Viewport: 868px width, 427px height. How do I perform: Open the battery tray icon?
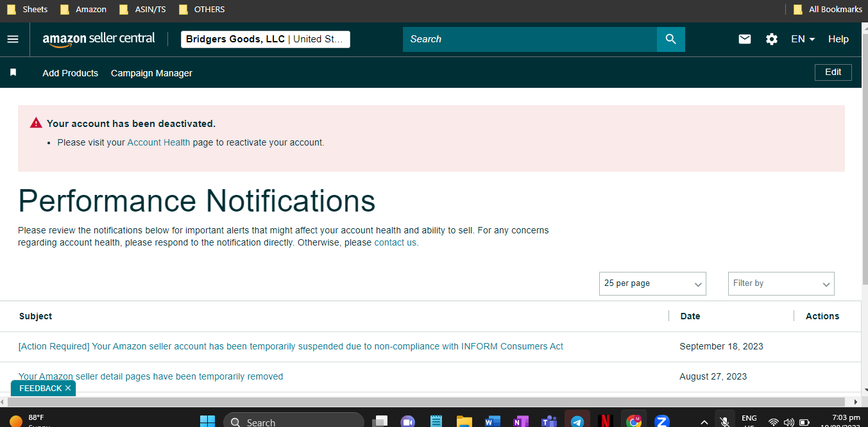(804, 422)
